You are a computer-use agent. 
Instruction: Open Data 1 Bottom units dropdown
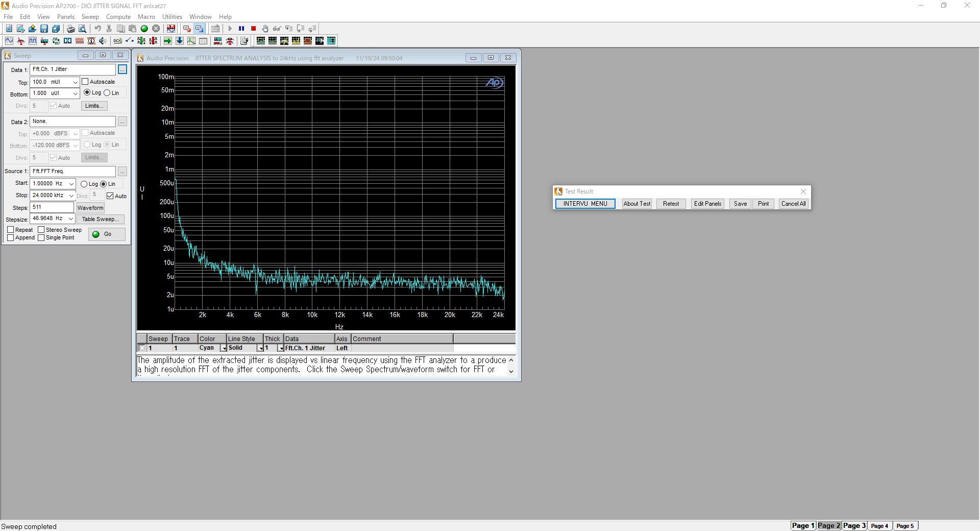click(x=75, y=93)
